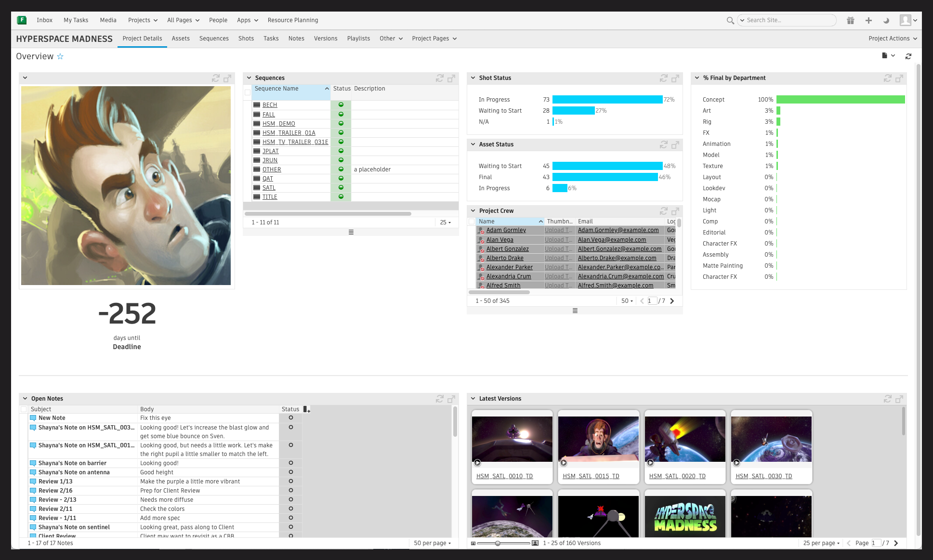933x560 pixels.
Task: Click the search magnifier icon
Action: 730,20
